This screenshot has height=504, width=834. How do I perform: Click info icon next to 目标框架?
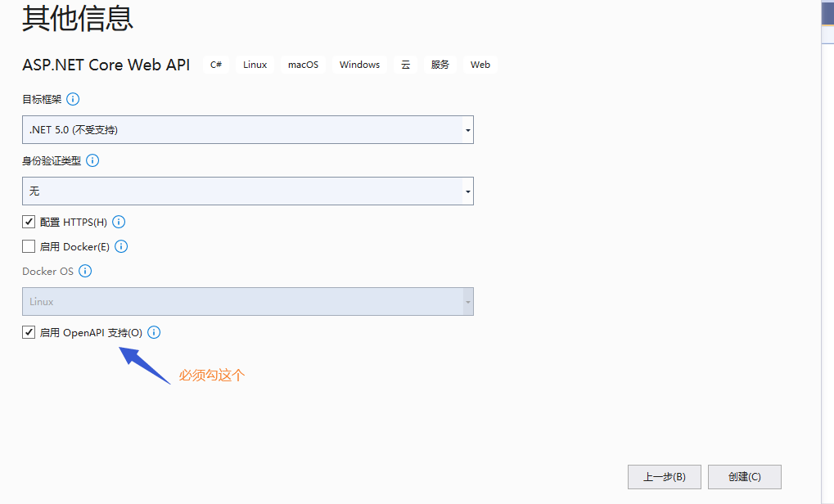tap(73, 100)
